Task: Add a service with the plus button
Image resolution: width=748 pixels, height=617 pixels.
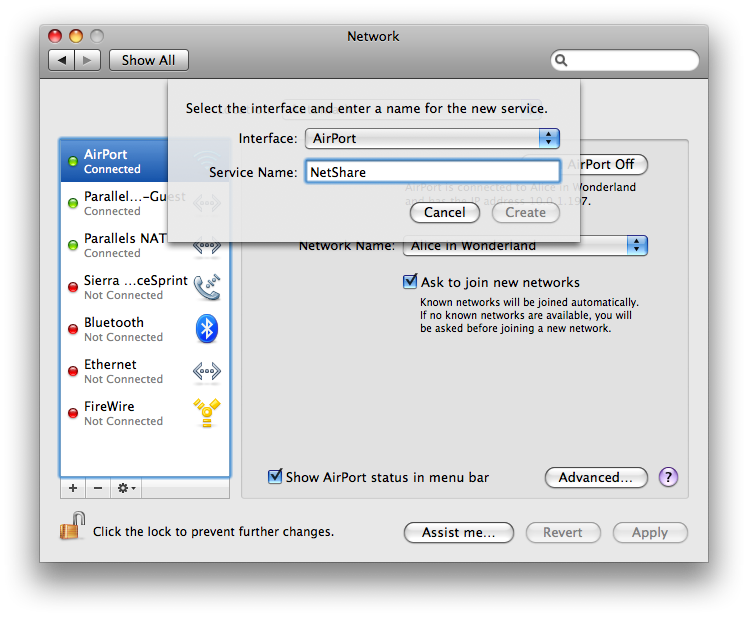Action: (73, 488)
